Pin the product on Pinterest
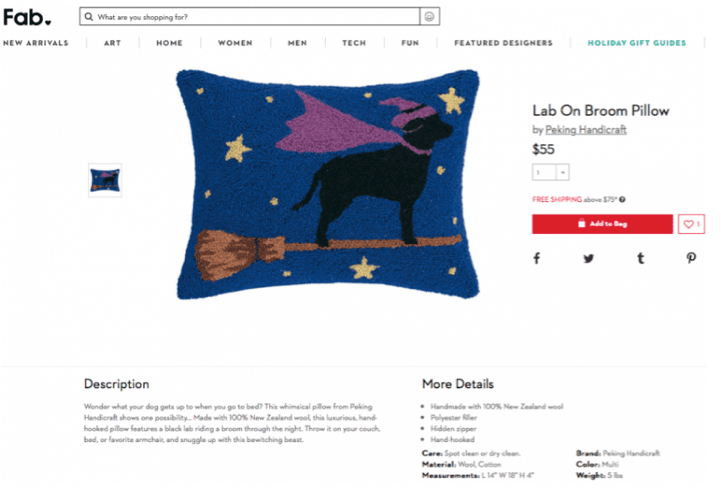This screenshot has height=493, width=721. point(691,258)
